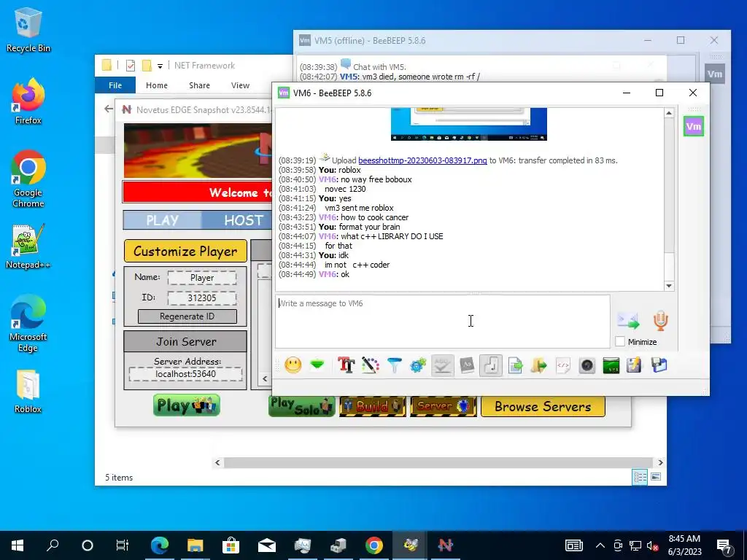Switch Explorer to details view icon
The image size is (747, 560).
[640, 477]
